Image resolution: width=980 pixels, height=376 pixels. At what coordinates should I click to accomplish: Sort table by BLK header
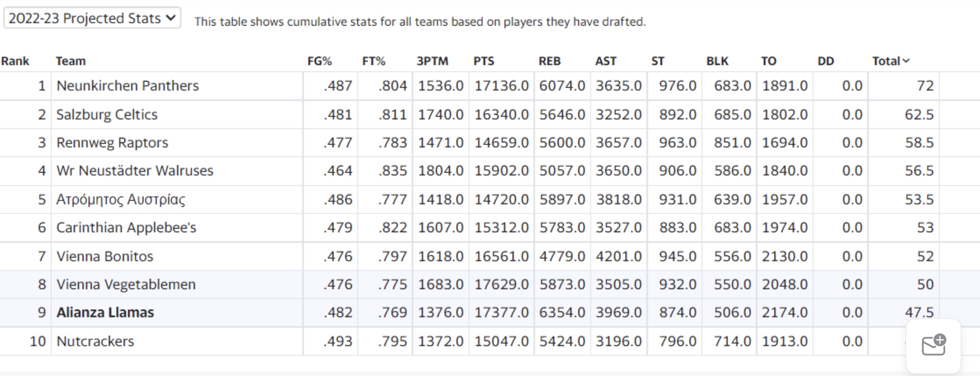(717, 61)
